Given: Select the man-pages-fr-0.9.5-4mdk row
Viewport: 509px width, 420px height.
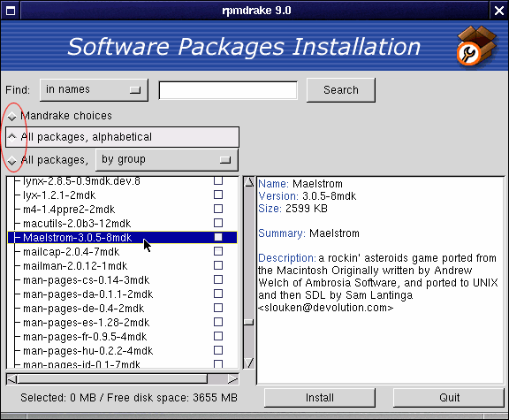Looking at the screenshot, I should tap(122, 337).
